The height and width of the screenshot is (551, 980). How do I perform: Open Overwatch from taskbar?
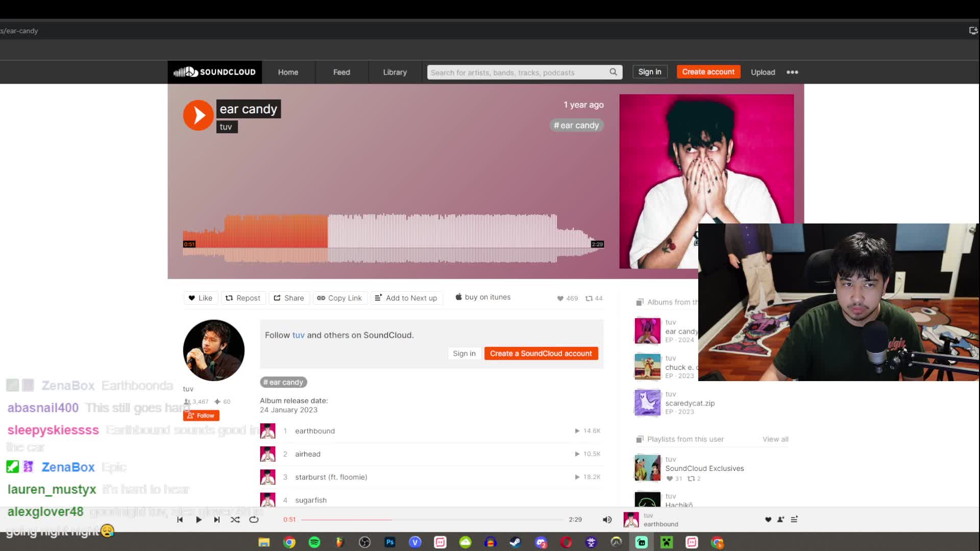point(616,542)
